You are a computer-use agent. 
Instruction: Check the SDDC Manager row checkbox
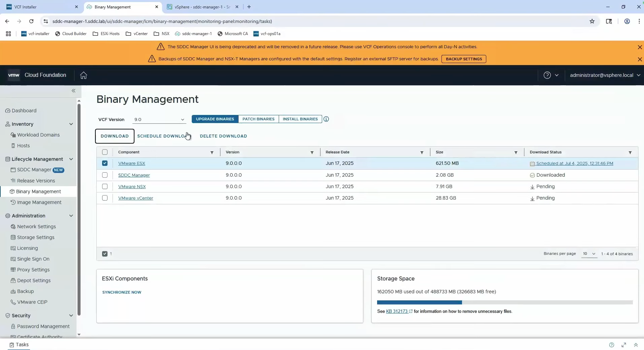click(105, 175)
